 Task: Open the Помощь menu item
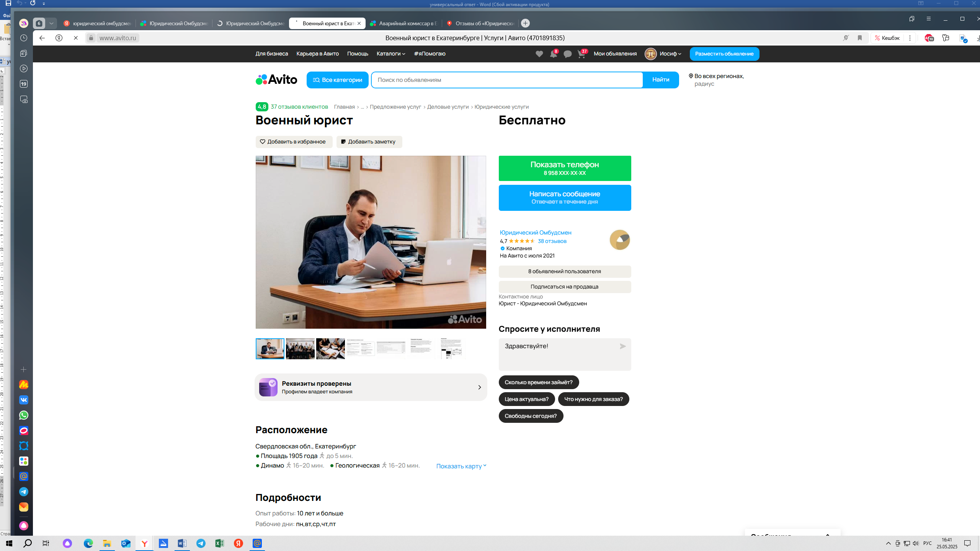click(358, 54)
